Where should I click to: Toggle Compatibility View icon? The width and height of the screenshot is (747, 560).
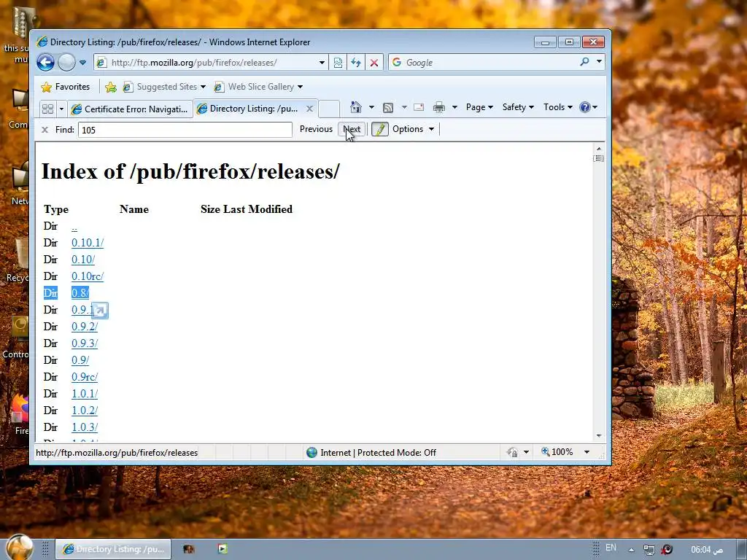coord(338,63)
